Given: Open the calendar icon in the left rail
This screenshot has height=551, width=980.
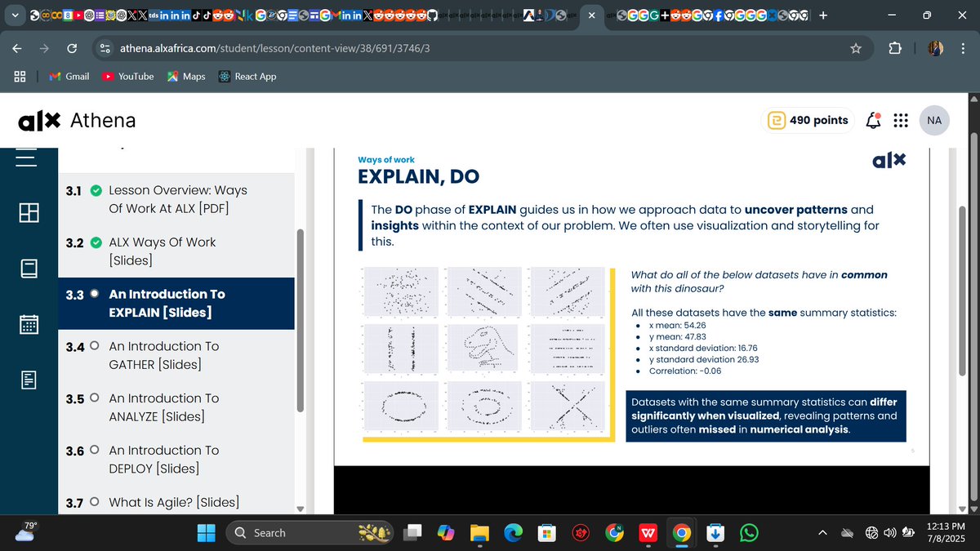Looking at the screenshot, I should point(29,324).
